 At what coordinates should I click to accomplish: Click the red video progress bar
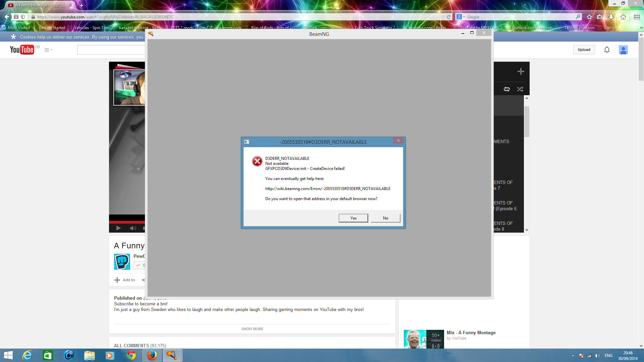tap(127, 222)
